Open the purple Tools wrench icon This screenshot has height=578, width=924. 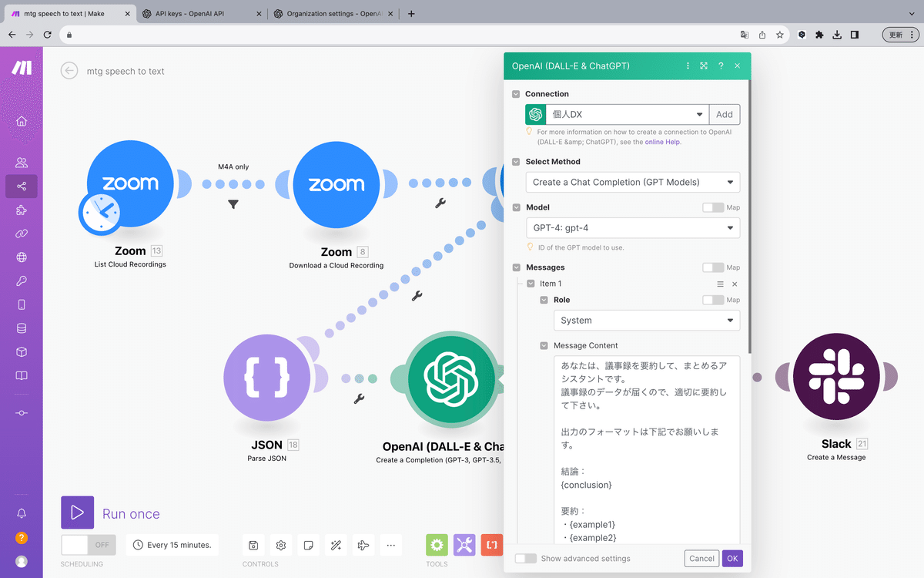(x=464, y=545)
